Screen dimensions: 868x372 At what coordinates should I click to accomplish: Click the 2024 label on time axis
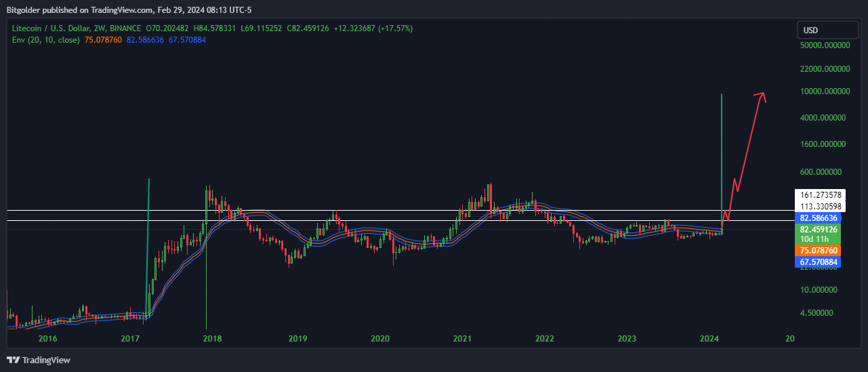[x=709, y=338]
